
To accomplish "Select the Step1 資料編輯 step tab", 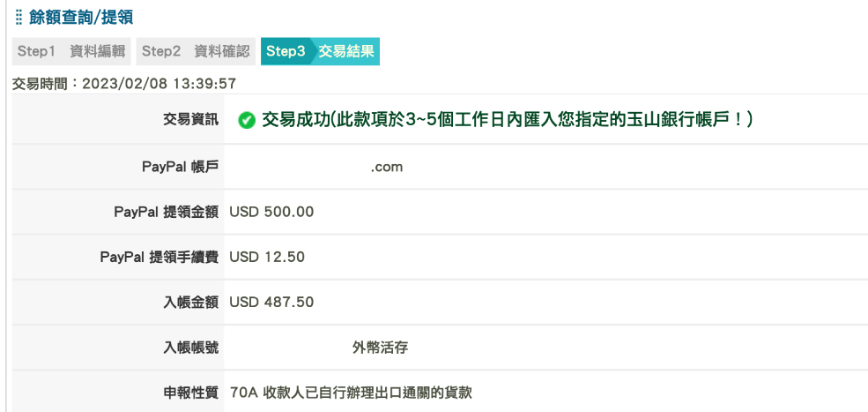I will pyautogui.click(x=71, y=51).
